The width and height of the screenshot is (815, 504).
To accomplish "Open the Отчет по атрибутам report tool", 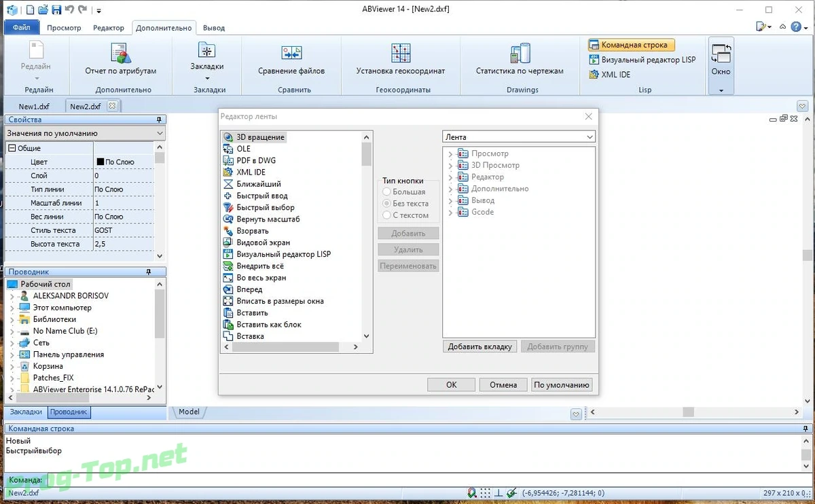I will 121,59.
